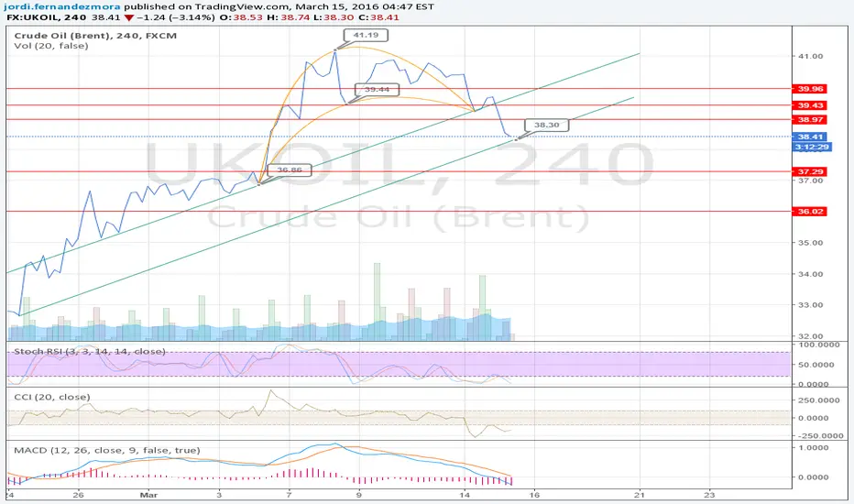Viewport: 854px width, 504px height.
Task: Select the Crude Oil (Brent), 240, FXCM title
Action: click(95, 36)
